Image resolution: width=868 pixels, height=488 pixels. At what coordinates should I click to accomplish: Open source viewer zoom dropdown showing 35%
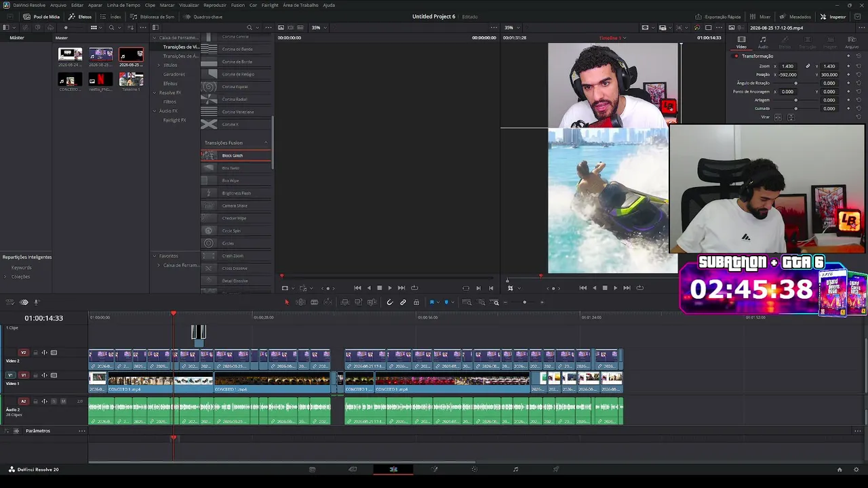pyautogui.click(x=319, y=28)
